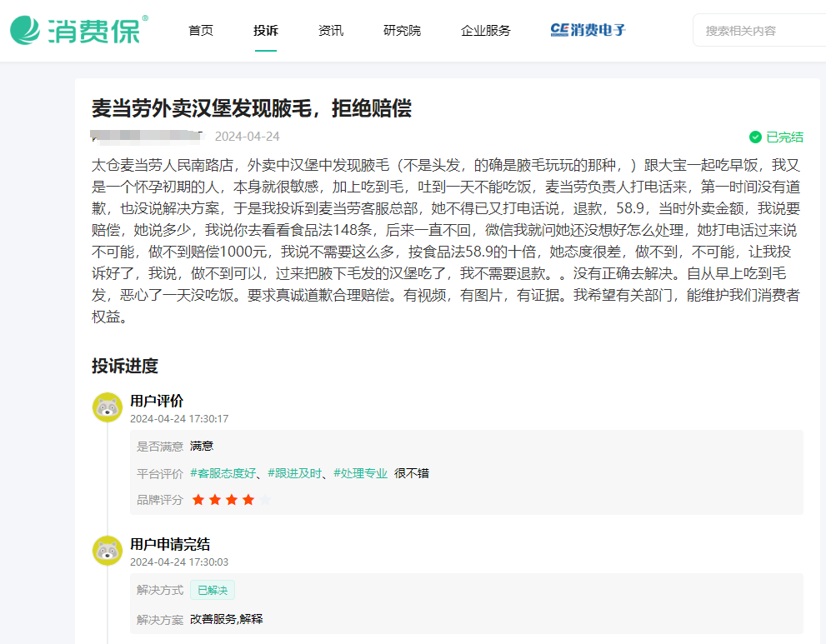Screen dimensions: 826x644
Task: Click the 已解决 status badge
Action: [213, 591]
